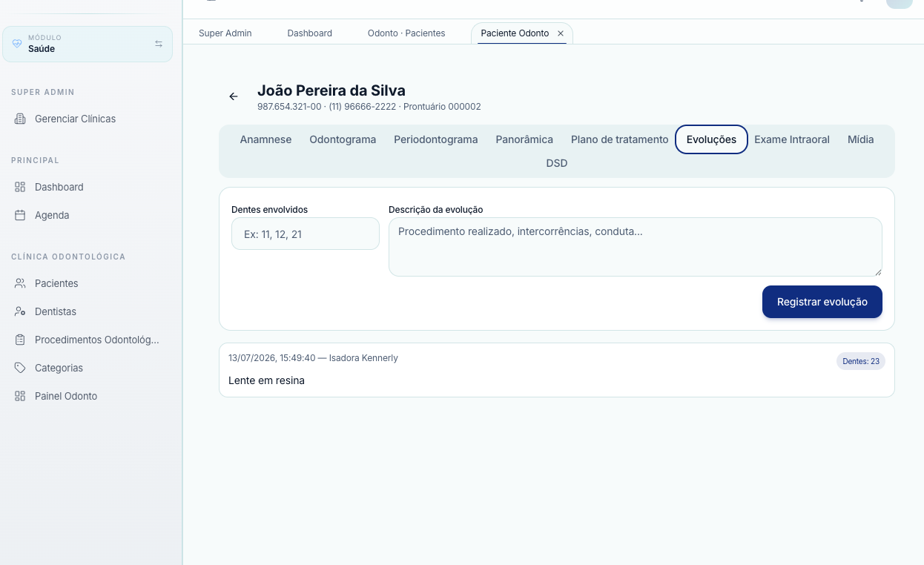The image size is (924, 565).
Task: Click the Dashboard grid icon in sidebar
Action: [x=20, y=187]
